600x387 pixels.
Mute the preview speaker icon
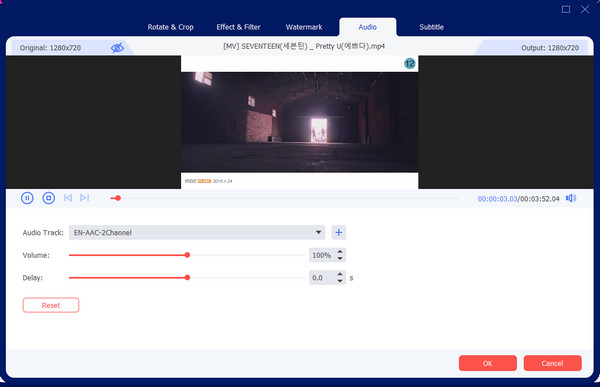(571, 198)
